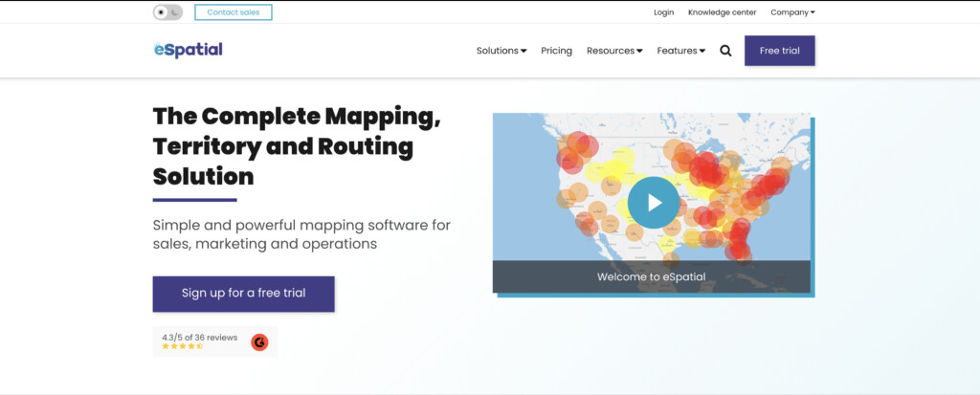Open the Knowledge center link

pos(722,12)
